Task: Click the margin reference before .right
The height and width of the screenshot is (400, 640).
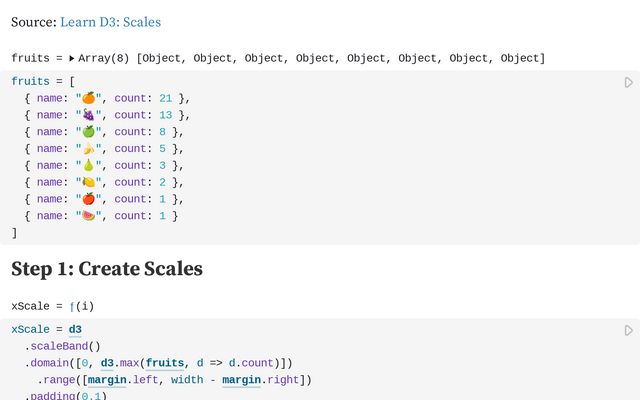Action: 241,380
